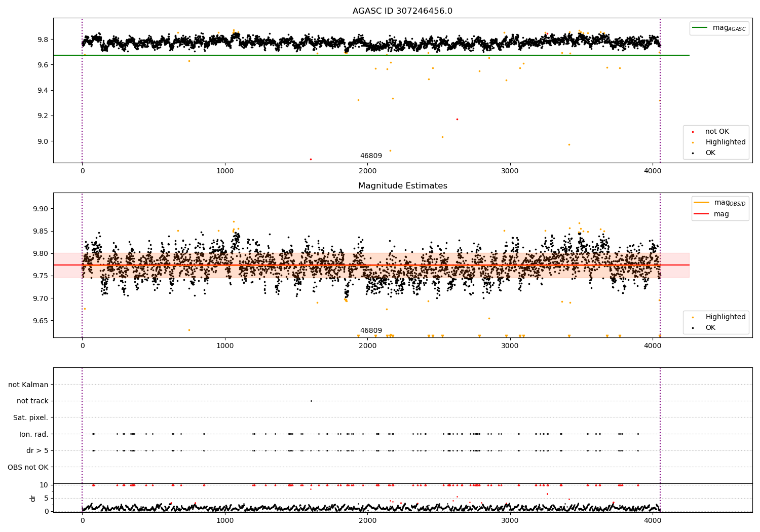Click the 9.70 tick label in middle plot

pos(41,298)
